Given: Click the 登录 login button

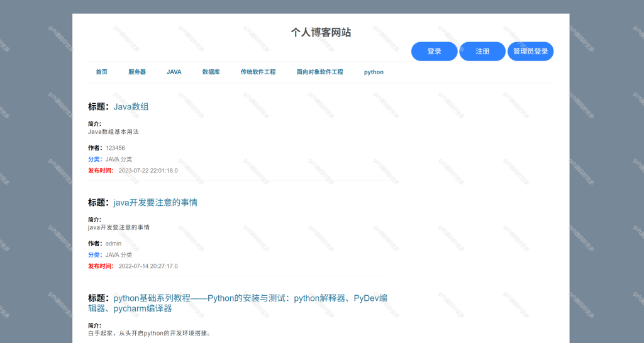Looking at the screenshot, I should (x=434, y=52).
